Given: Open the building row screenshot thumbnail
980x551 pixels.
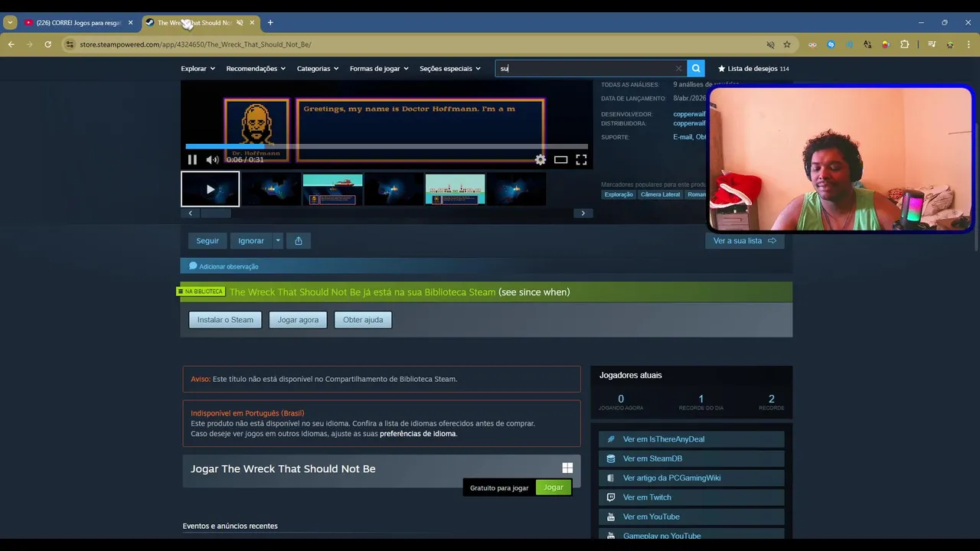Looking at the screenshot, I should point(455,189).
